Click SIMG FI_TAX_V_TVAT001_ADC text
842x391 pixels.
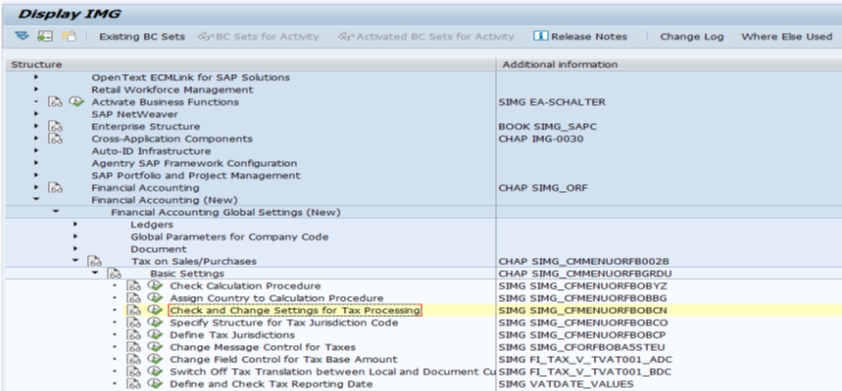[x=585, y=359]
